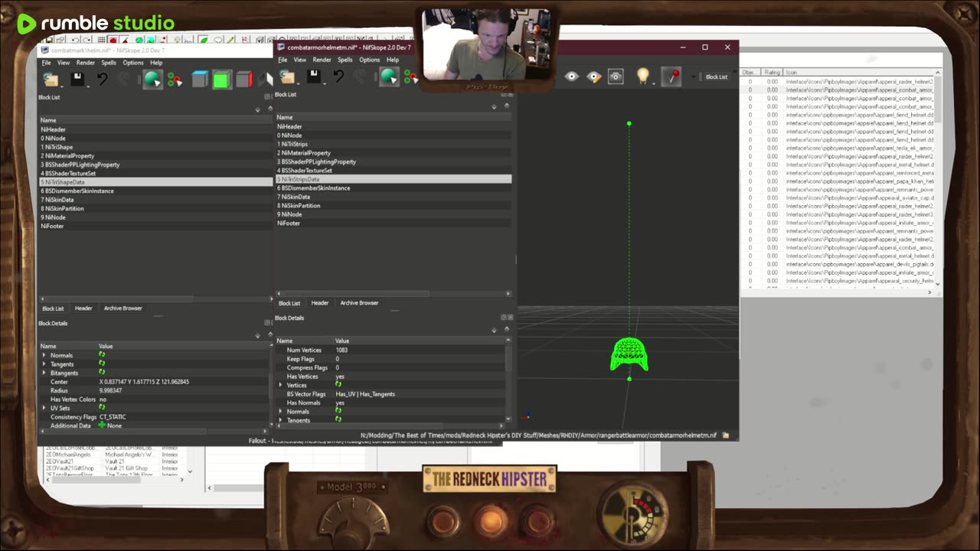The height and width of the screenshot is (551, 980).
Task: Open View menu in combatarmorhelmetm window
Action: point(300,60)
